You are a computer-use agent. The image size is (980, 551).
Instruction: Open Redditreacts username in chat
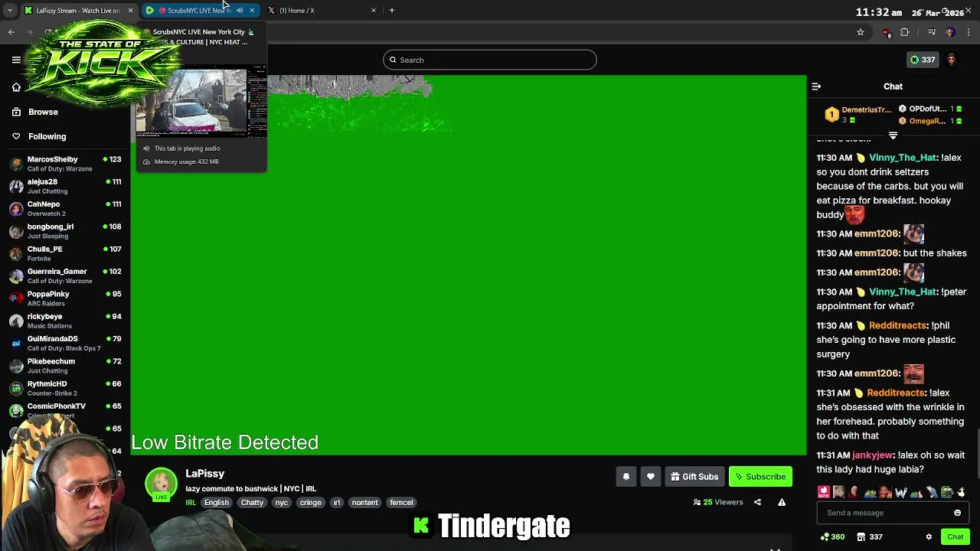[898, 326]
